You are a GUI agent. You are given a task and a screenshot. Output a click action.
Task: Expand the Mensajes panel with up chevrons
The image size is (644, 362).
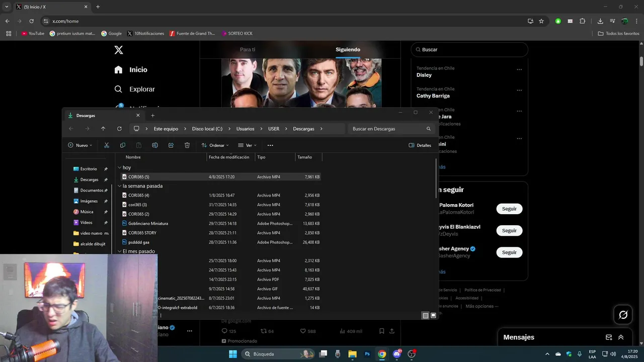coord(621,337)
